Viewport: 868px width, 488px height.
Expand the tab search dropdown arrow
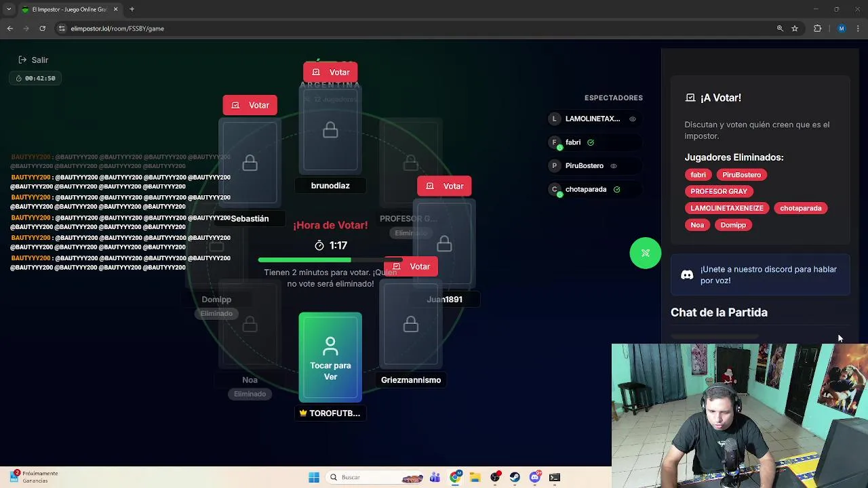click(x=9, y=9)
